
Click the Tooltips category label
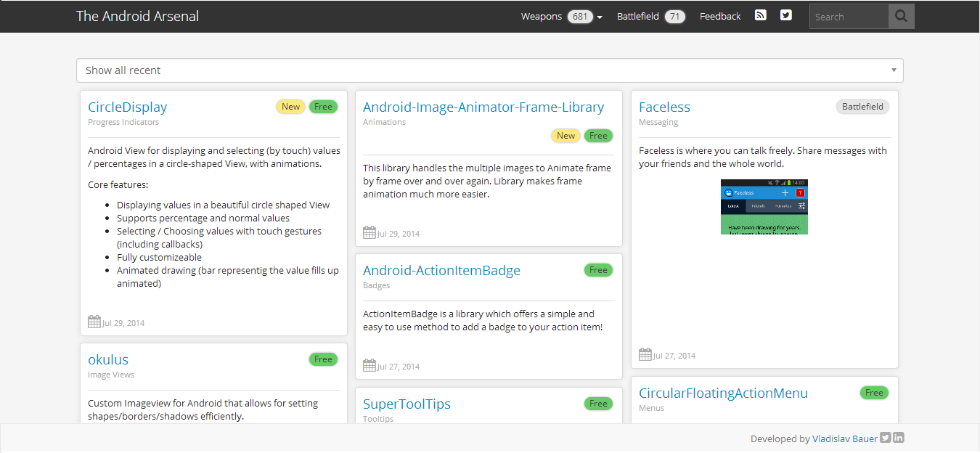pos(378,419)
